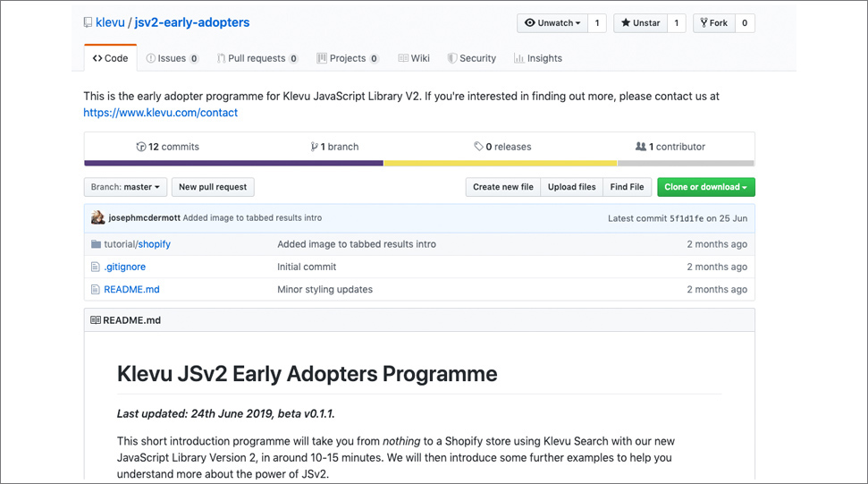Image resolution: width=868 pixels, height=484 pixels.
Task: Click Upload files button
Action: [572, 187]
